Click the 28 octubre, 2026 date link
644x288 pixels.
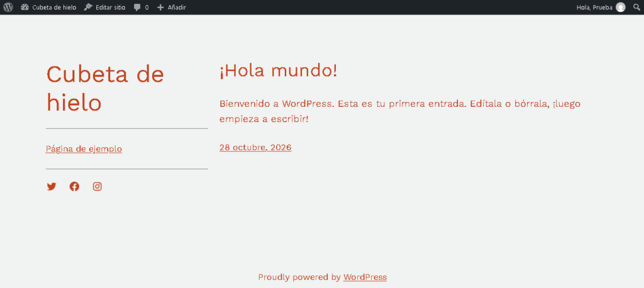(x=255, y=148)
